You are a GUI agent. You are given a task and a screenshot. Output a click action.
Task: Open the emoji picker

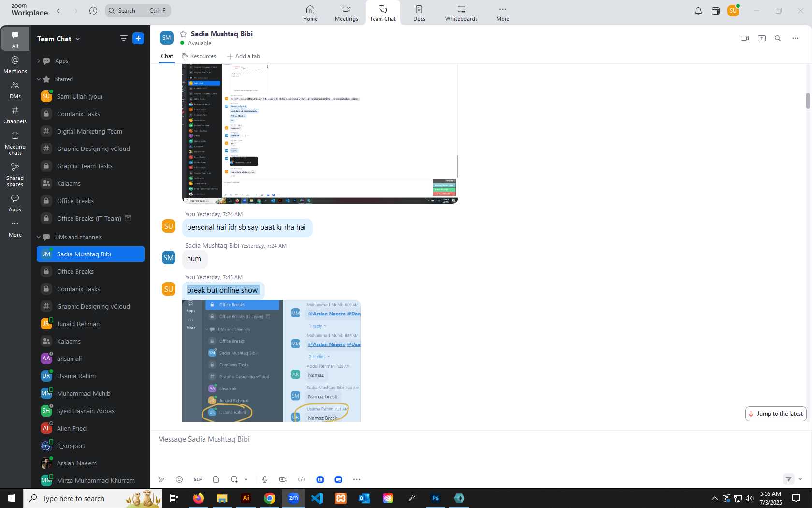pyautogui.click(x=179, y=479)
